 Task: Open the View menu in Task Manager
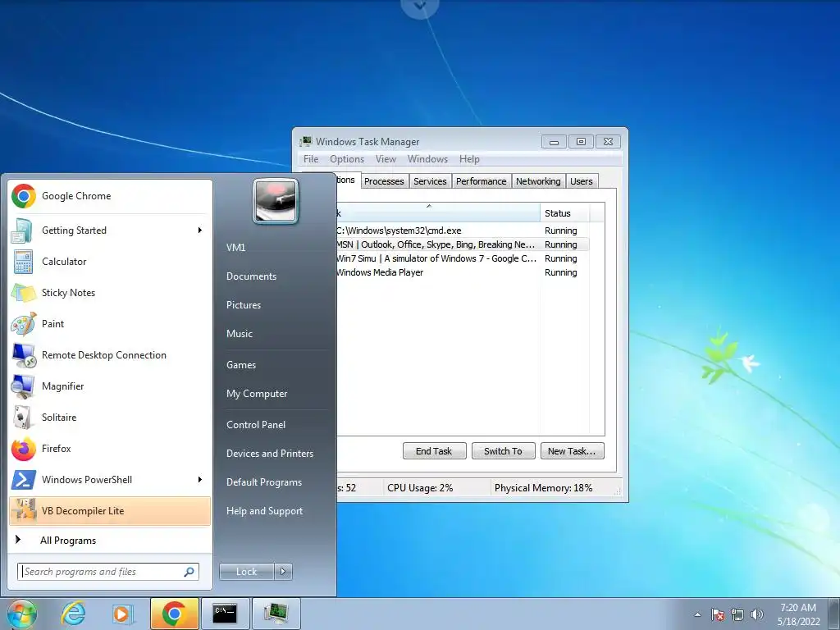coord(386,159)
